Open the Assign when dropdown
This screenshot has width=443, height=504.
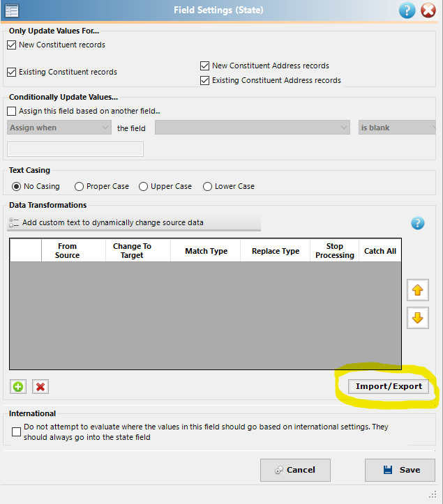[x=59, y=128]
